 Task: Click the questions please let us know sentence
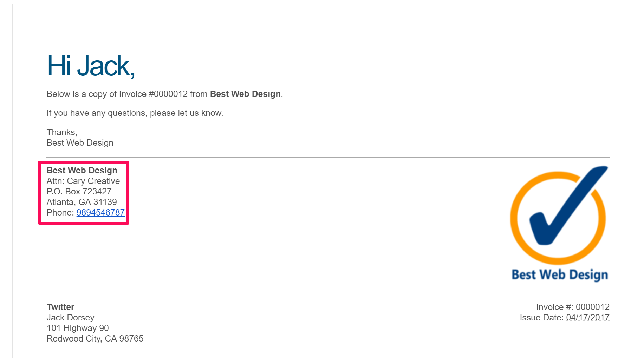click(135, 113)
